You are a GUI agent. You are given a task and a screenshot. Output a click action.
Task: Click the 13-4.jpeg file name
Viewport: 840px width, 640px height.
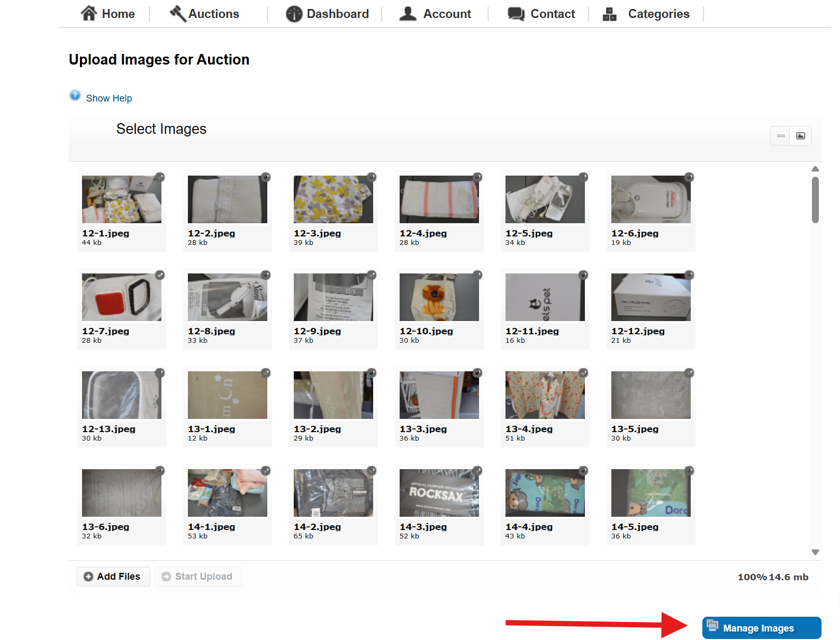(529, 429)
